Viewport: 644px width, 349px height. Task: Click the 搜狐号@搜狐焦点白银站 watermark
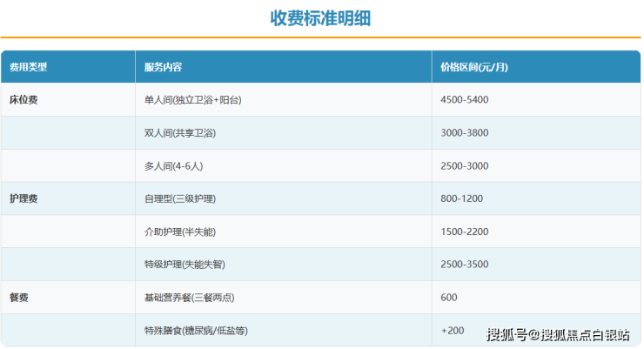tap(558, 335)
